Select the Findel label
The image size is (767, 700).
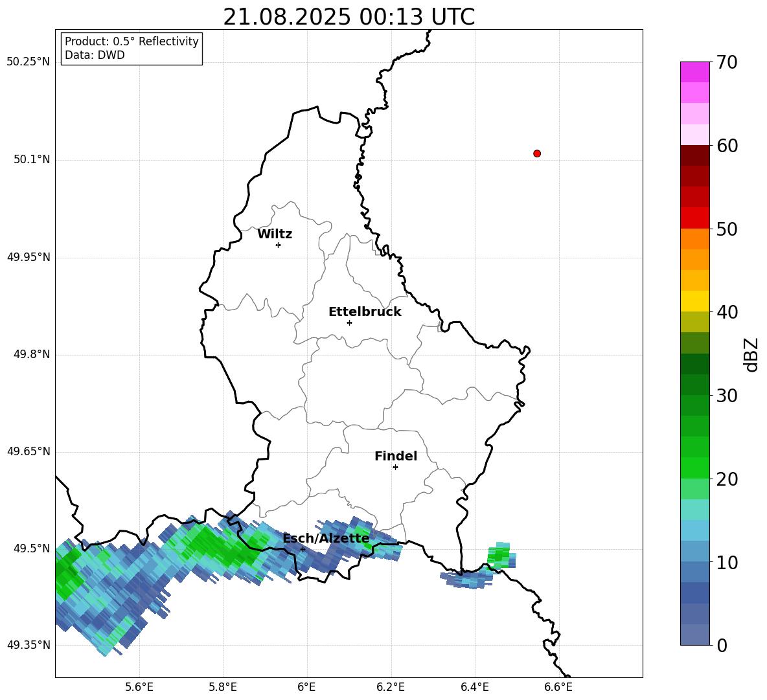click(x=396, y=456)
